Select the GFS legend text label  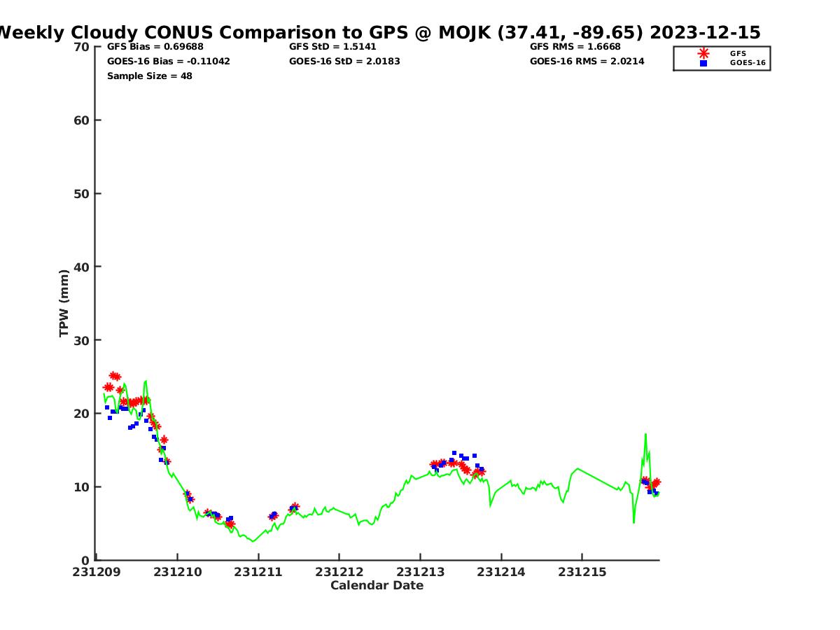(738, 53)
